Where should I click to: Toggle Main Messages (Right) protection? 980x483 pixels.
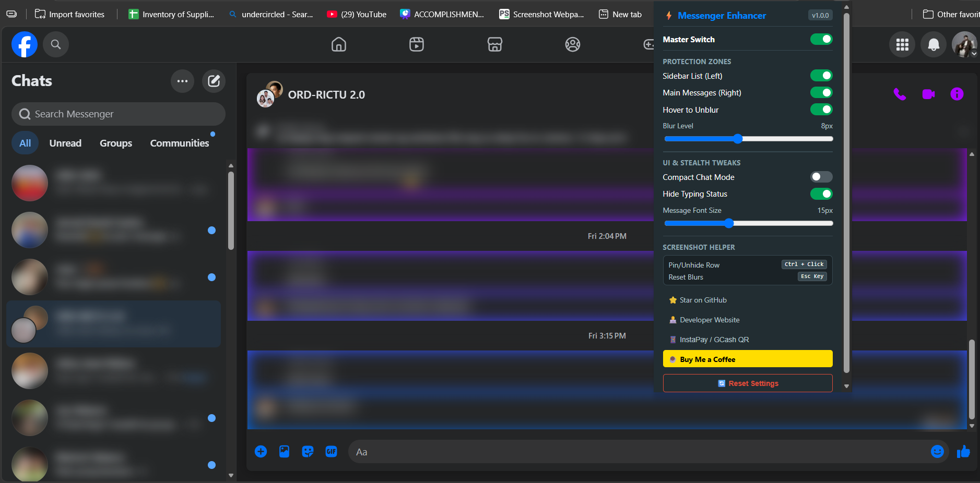821,93
